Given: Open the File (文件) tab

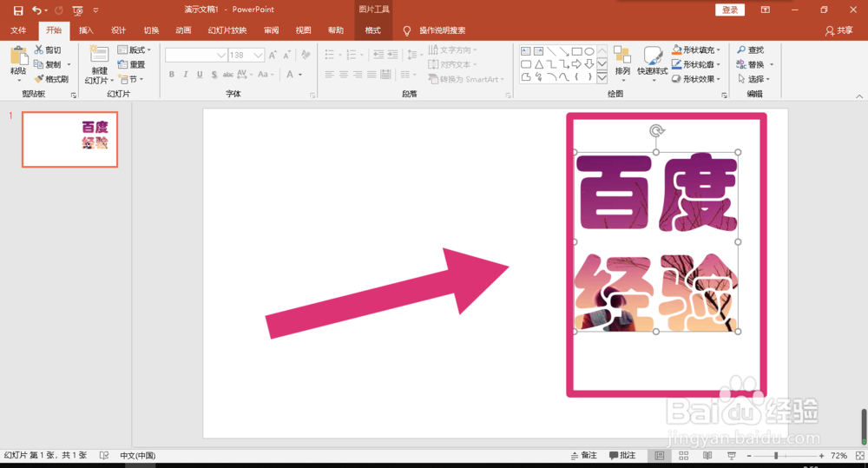Looking at the screenshot, I should point(18,30).
